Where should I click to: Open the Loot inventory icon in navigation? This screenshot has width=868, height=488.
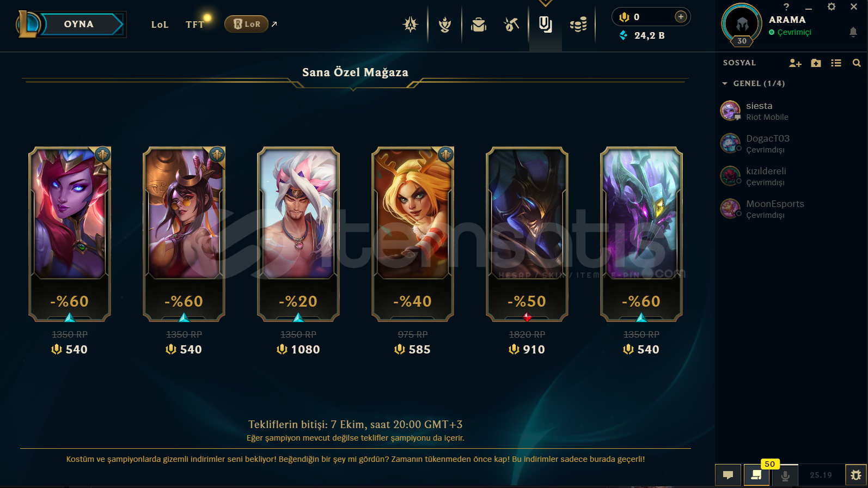[511, 25]
